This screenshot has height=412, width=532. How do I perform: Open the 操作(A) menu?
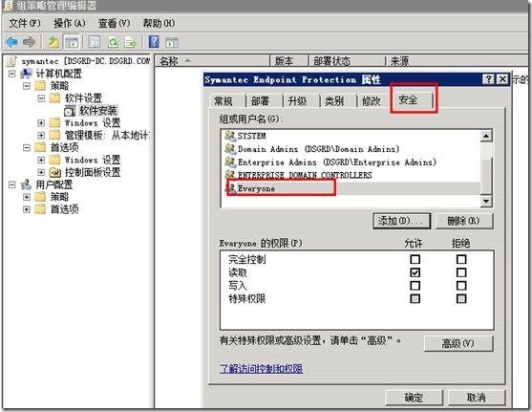[70, 23]
